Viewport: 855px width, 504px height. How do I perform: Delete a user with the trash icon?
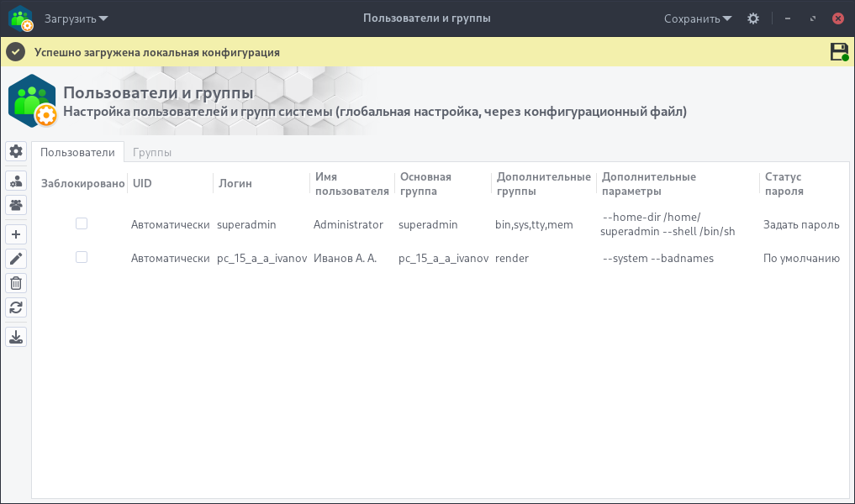15,283
